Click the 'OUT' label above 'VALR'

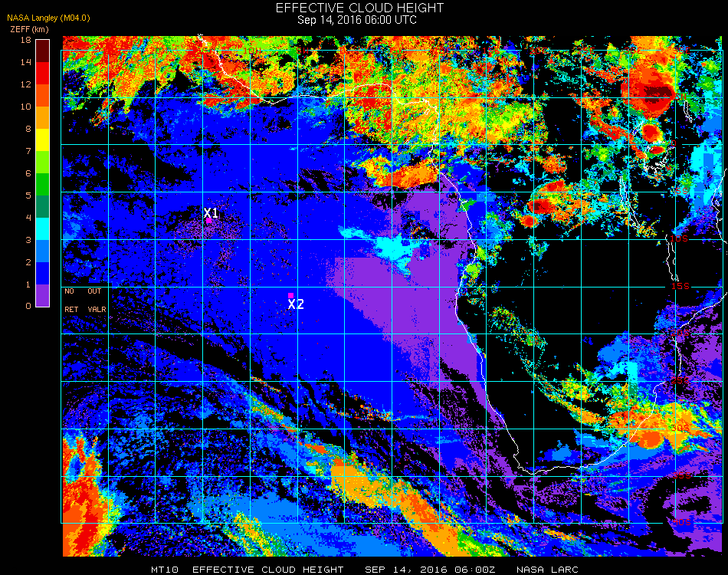94,291
